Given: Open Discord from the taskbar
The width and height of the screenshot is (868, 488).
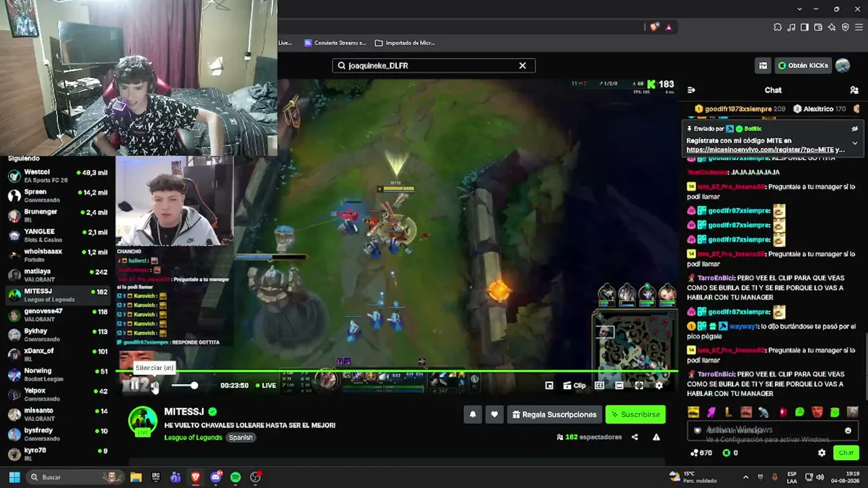Looking at the screenshot, I should tap(216, 477).
